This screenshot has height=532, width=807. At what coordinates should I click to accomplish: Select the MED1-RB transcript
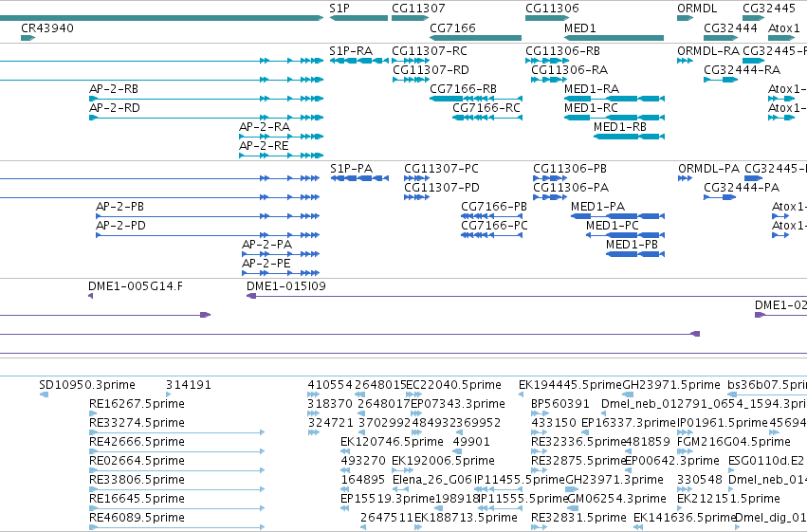[x=629, y=137]
